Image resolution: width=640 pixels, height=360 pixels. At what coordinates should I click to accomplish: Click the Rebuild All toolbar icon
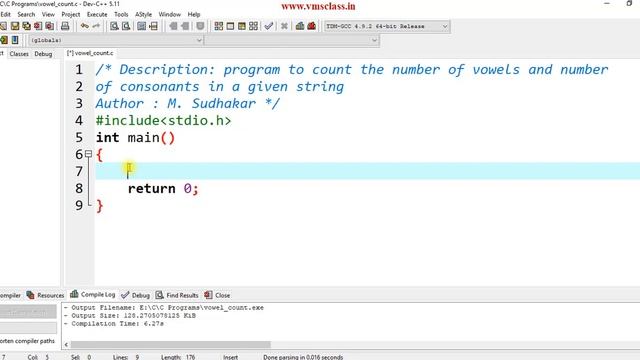(x=253, y=26)
